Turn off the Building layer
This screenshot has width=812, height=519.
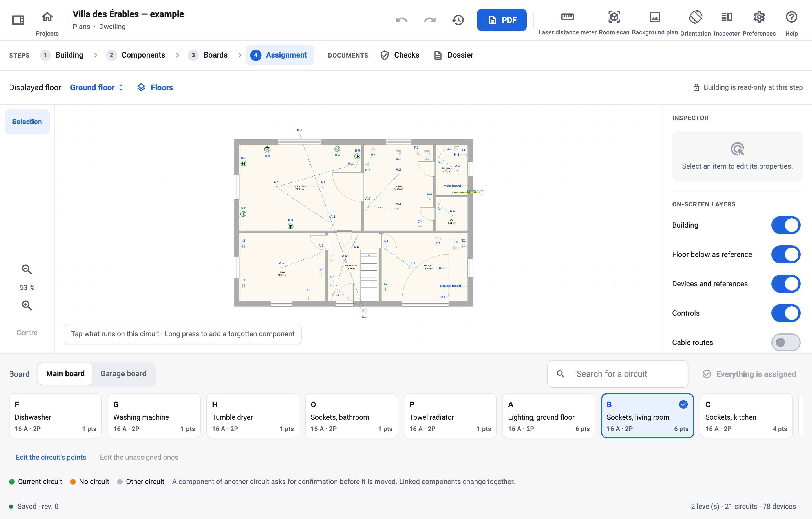(x=785, y=225)
